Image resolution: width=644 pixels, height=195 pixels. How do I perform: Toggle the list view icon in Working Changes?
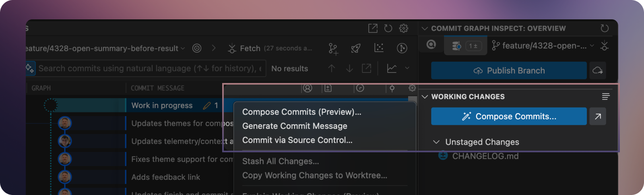[x=606, y=96]
